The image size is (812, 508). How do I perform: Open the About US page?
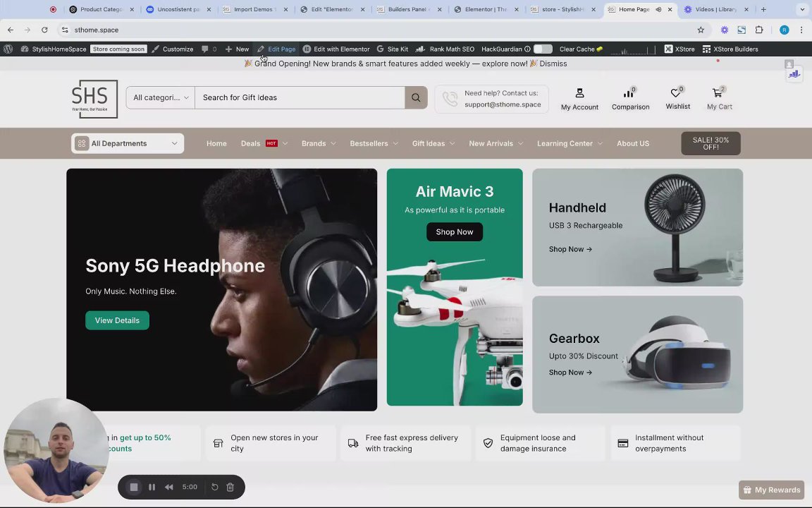click(633, 144)
